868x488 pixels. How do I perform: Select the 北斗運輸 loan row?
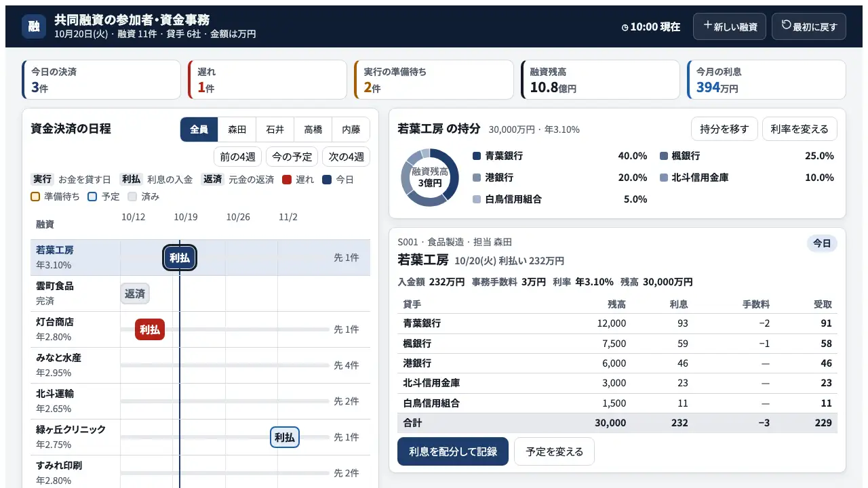[x=200, y=401]
